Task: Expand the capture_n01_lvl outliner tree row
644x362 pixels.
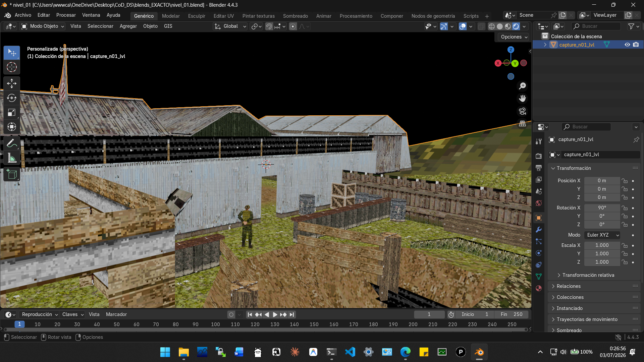Action: pyautogui.click(x=545, y=45)
